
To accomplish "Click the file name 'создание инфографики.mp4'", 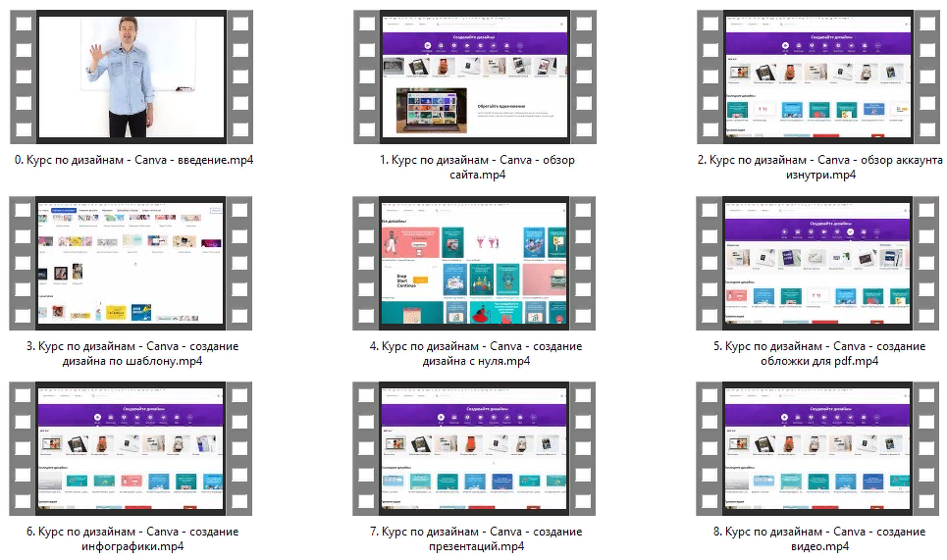I will (131, 538).
